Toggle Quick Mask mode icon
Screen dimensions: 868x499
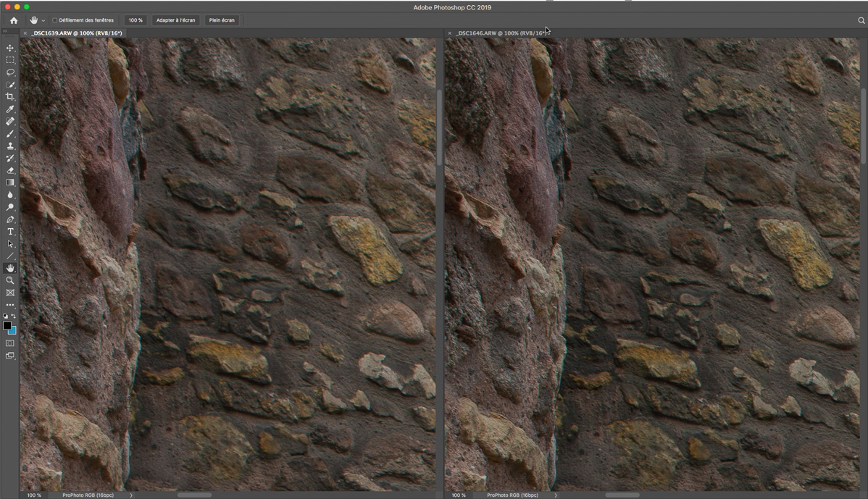[10, 343]
